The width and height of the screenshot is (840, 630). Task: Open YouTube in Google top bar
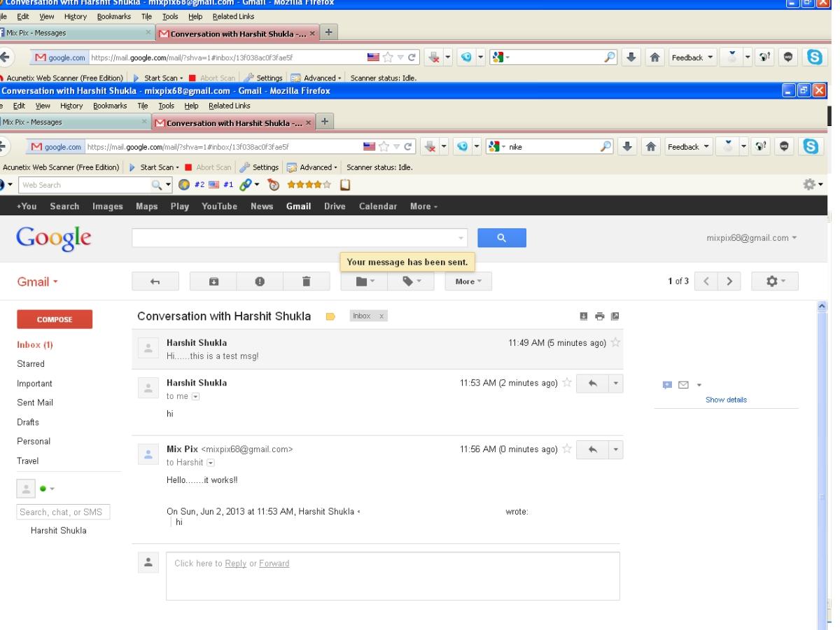point(219,206)
